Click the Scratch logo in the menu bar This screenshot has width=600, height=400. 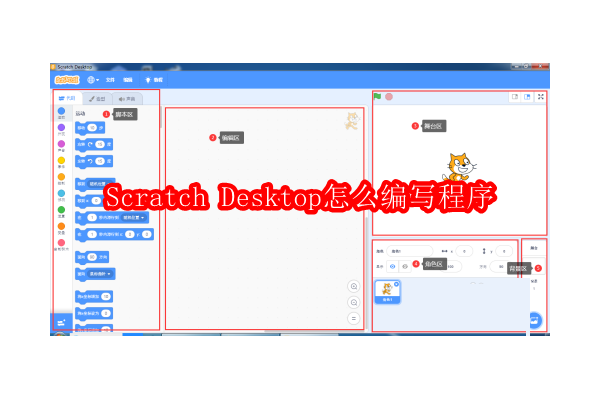[67, 80]
